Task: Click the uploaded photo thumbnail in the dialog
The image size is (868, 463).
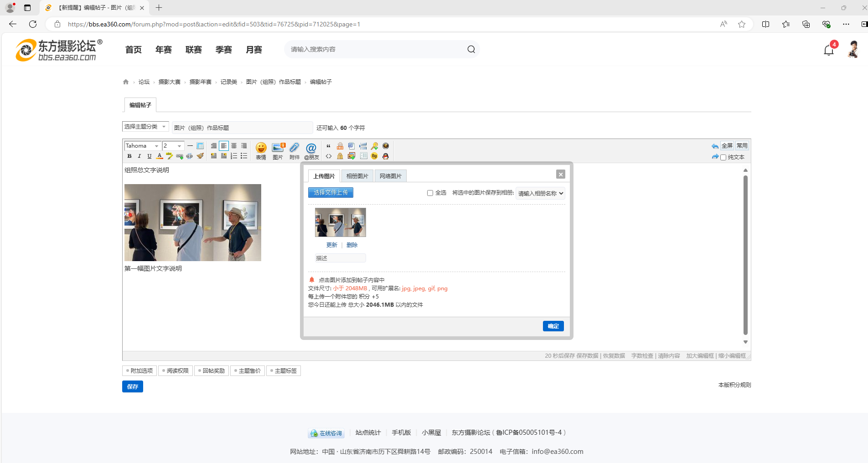Action: (x=340, y=222)
